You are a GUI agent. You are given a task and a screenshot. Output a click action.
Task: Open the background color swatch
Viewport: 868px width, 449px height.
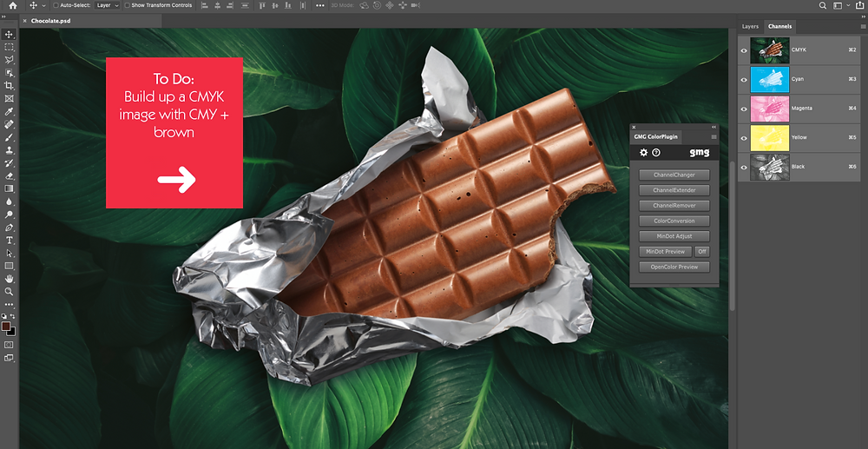click(x=11, y=332)
